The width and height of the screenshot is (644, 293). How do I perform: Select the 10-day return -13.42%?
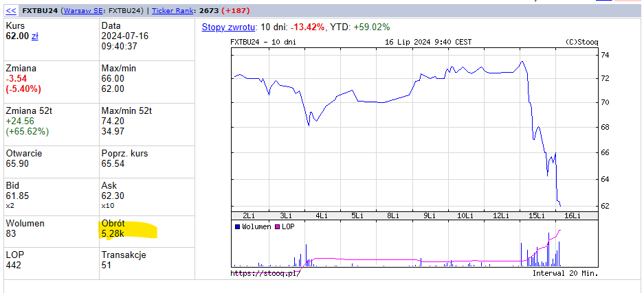pos(308,27)
